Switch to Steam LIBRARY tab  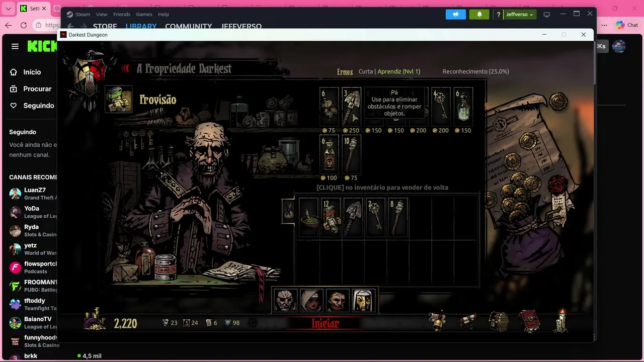pyautogui.click(x=141, y=26)
